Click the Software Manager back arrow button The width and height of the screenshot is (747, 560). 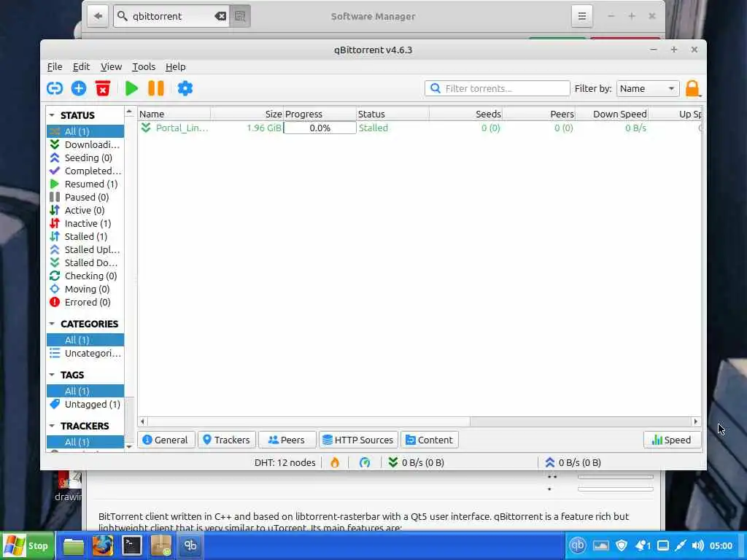click(98, 16)
